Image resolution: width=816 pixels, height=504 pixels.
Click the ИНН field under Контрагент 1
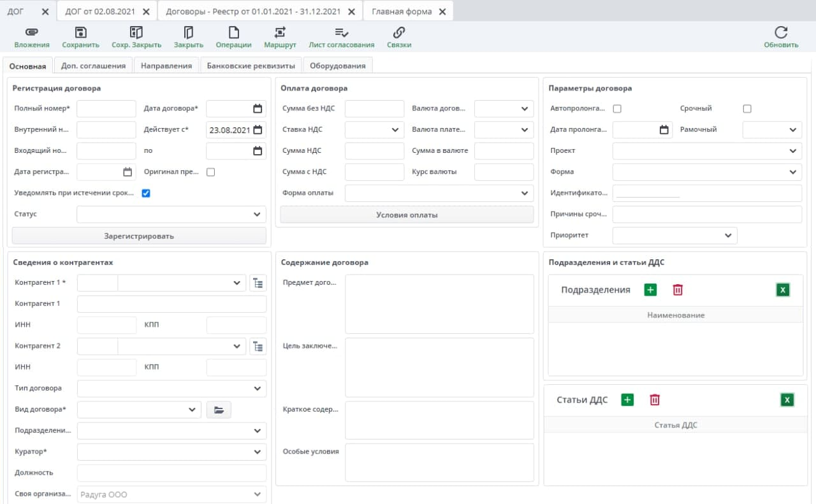pos(106,325)
